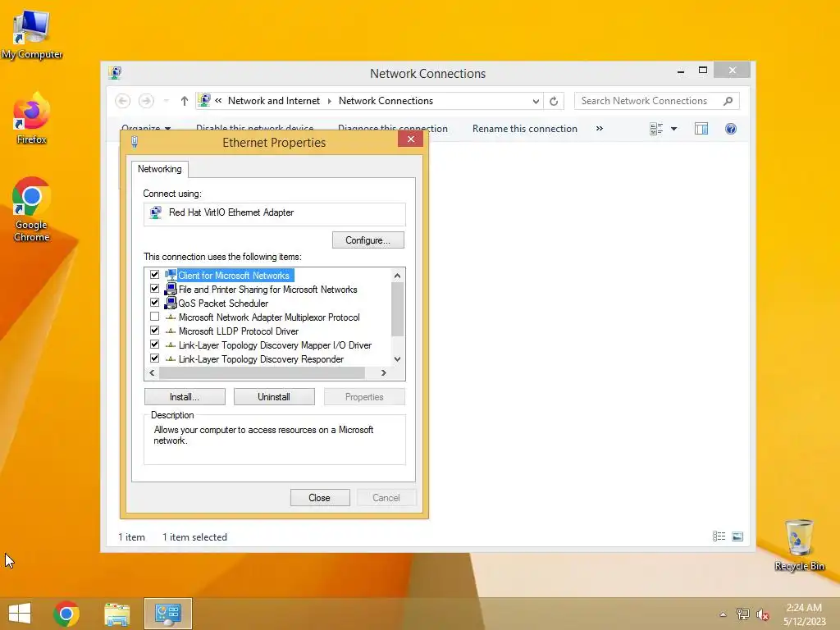Open File Explorer from taskbar
This screenshot has height=630, width=840.
pyautogui.click(x=116, y=614)
